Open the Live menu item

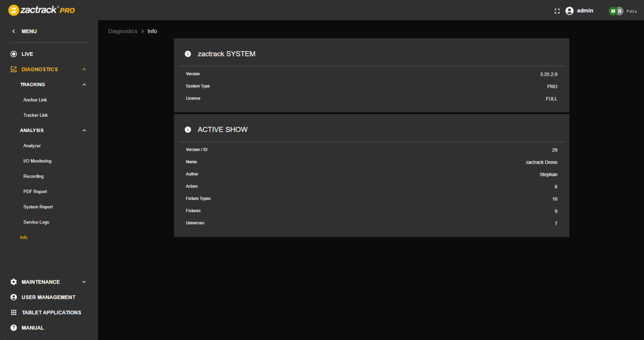pyautogui.click(x=27, y=54)
